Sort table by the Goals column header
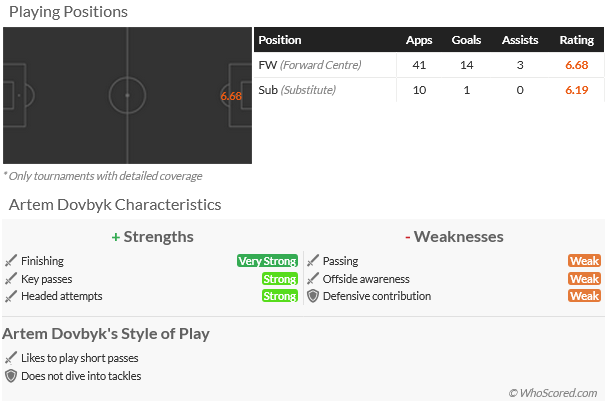The width and height of the screenshot is (607, 402). (466, 40)
